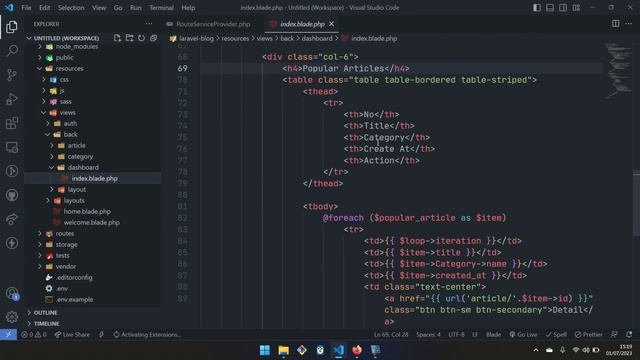Open the File menu
The height and width of the screenshot is (360, 640).
(x=26, y=7)
